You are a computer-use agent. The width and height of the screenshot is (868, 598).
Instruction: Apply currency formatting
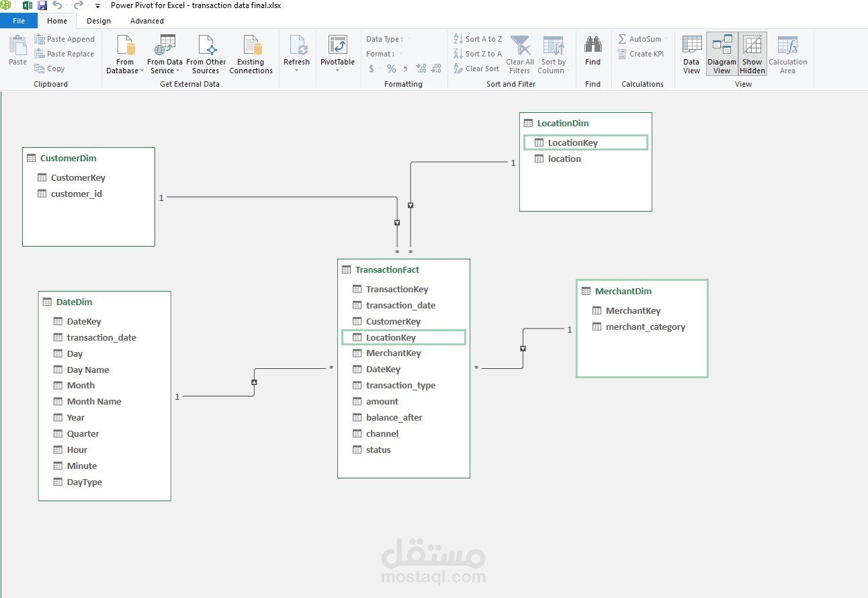pos(372,69)
